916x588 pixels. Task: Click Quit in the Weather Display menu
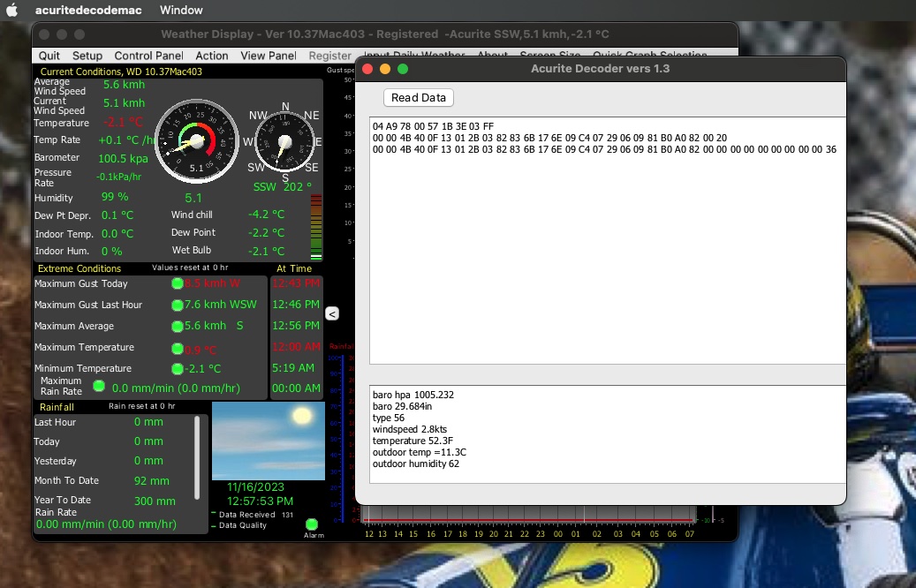tap(49, 56)
